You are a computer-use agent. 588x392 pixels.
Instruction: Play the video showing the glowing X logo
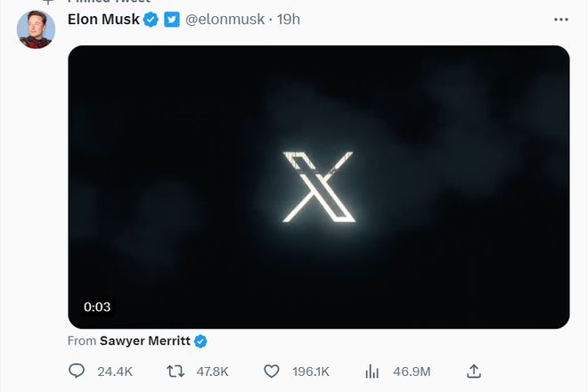point(318,187)
